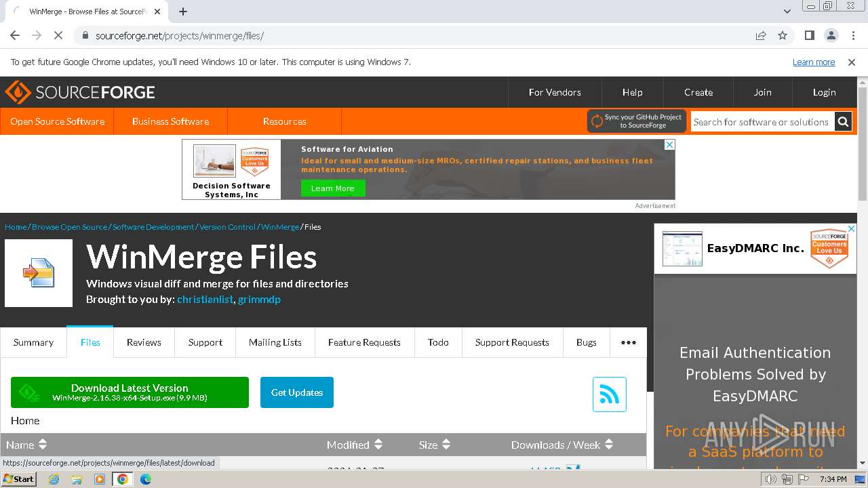Open the Todo tab
868x488 pixels.
click(x=438, y=342)
